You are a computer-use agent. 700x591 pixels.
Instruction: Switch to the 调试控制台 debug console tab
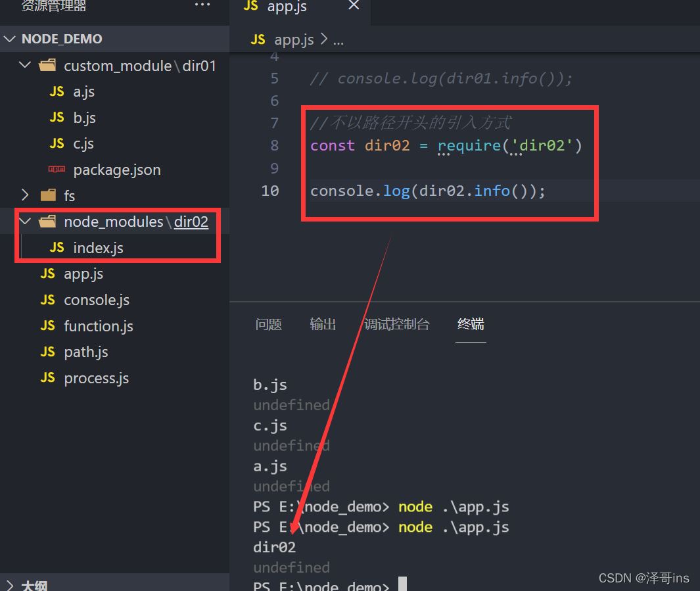(397, 324)
